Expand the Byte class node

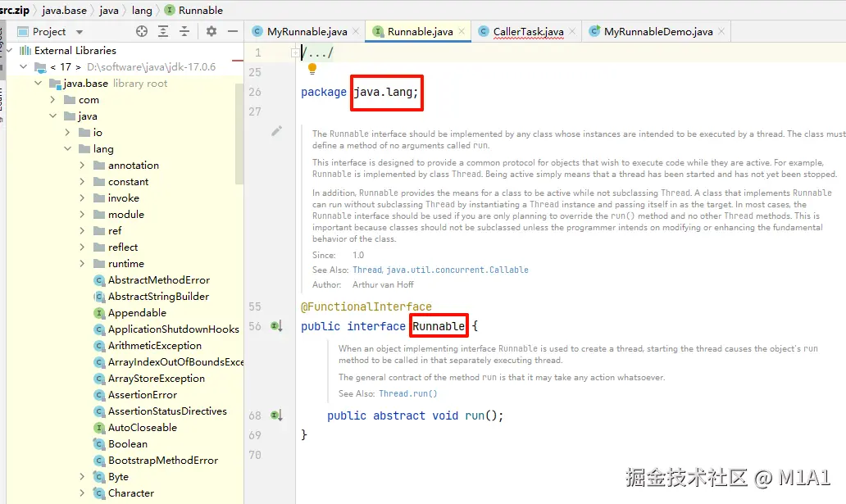pos(82,477)
